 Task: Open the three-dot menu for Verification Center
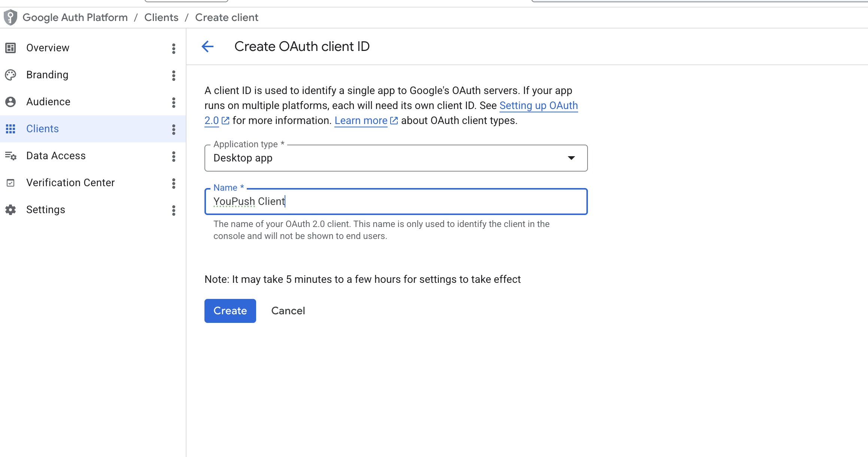click(174, 183)
